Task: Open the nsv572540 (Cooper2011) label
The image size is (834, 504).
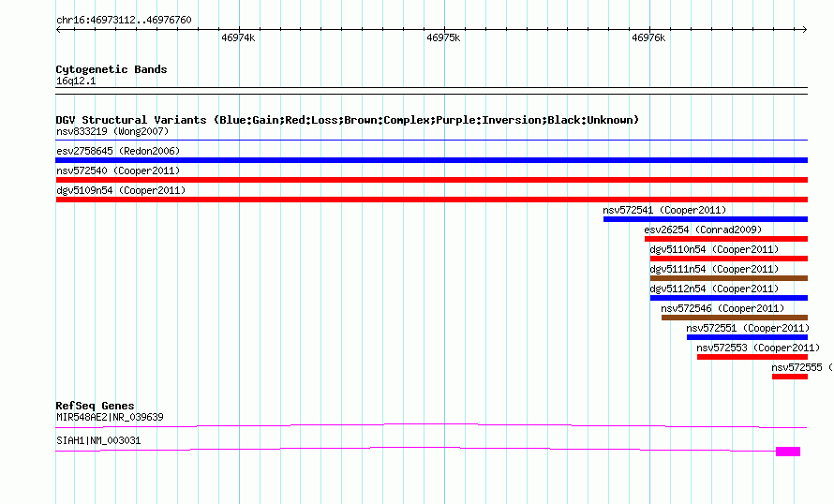Action: click(118, 170)
